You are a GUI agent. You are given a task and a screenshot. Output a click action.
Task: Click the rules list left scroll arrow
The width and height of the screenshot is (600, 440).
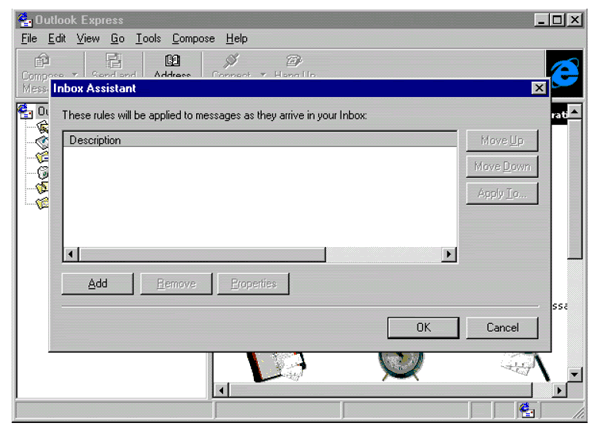coord(71,254)
